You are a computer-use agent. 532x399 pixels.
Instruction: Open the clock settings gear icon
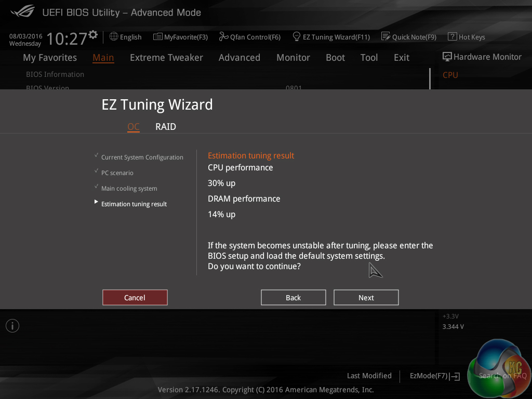pyautogui.click(x=93, y=34)
